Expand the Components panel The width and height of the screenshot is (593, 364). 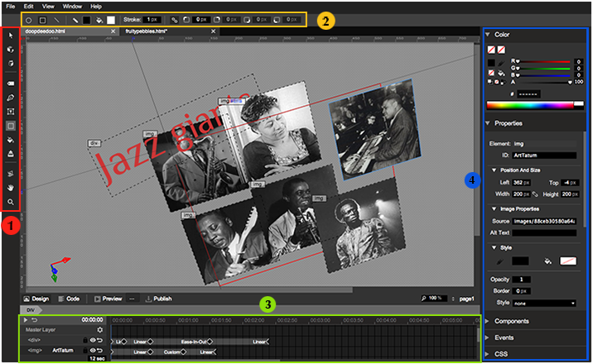(x=488, y=321)
